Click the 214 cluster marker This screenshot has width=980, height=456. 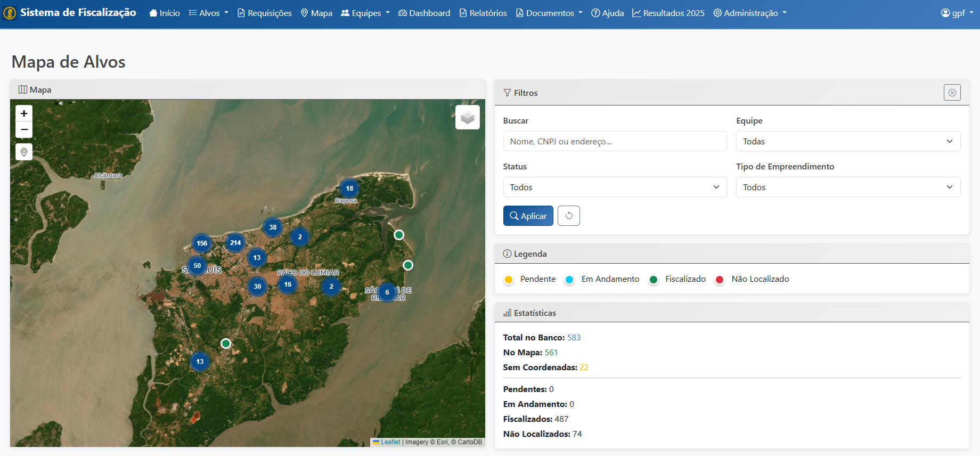235,243
